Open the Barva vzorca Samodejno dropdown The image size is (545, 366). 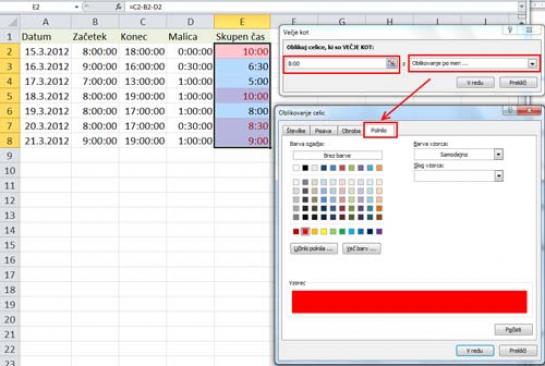click(x=498, y=154)
